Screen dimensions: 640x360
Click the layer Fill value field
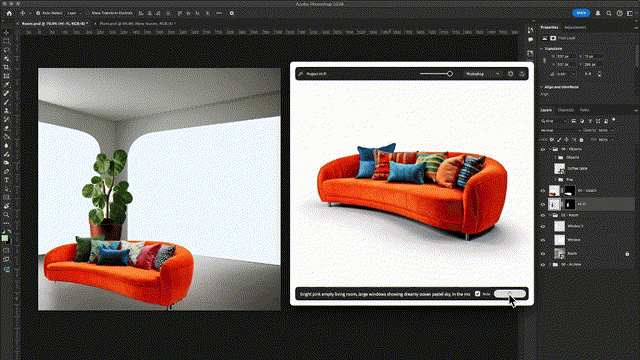(604, 140)
